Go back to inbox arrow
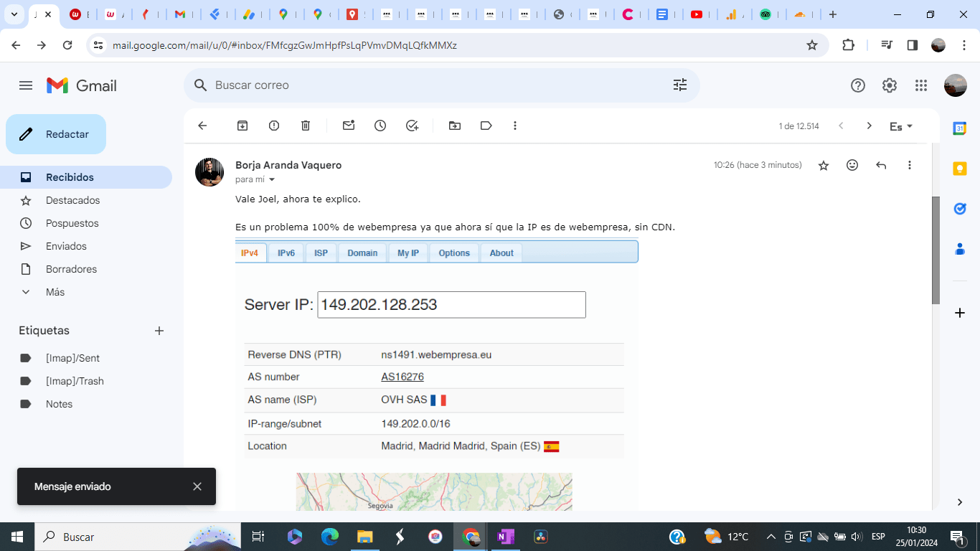Screen dimensions: 980x551 pos(202,126)
